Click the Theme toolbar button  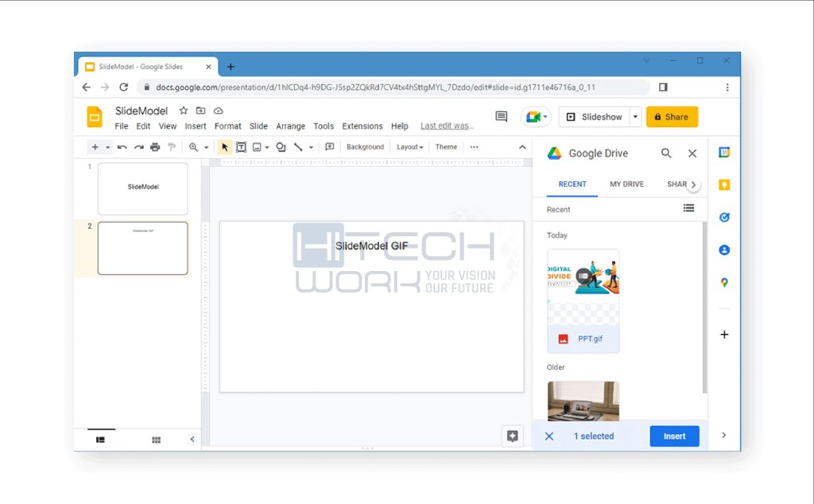[446, 147]
